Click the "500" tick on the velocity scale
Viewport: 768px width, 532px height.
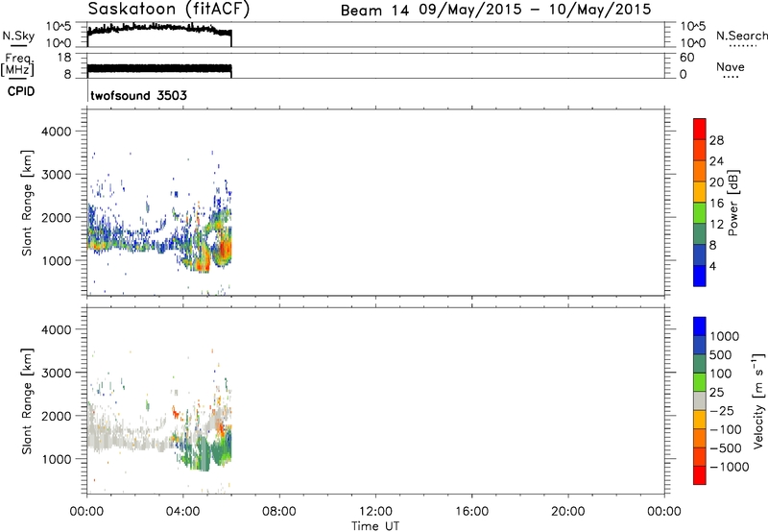point(721,355)
